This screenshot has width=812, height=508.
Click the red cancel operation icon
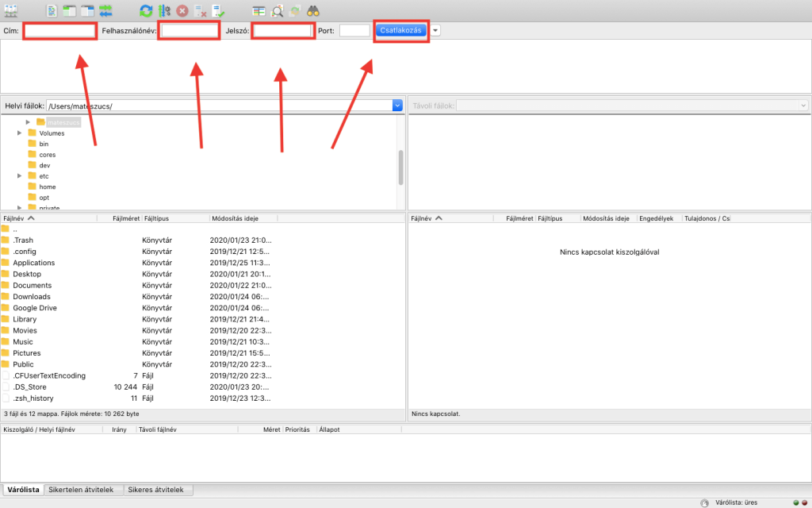182,10
